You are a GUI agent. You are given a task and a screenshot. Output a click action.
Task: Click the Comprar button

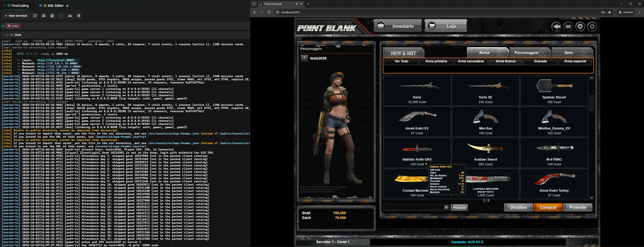[x=548, y=207]
